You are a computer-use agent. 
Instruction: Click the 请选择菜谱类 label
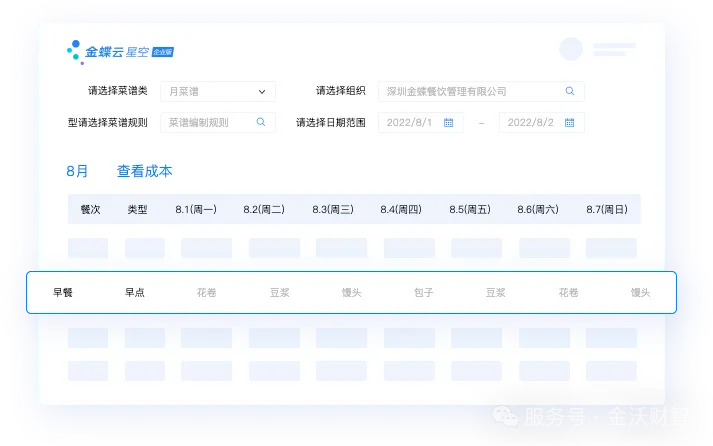pos(118,91)
